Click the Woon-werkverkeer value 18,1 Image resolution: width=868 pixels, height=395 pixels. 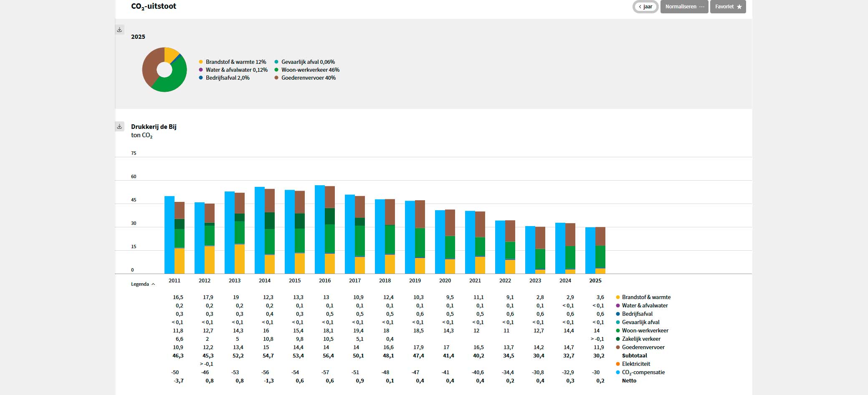coord(328,331)
